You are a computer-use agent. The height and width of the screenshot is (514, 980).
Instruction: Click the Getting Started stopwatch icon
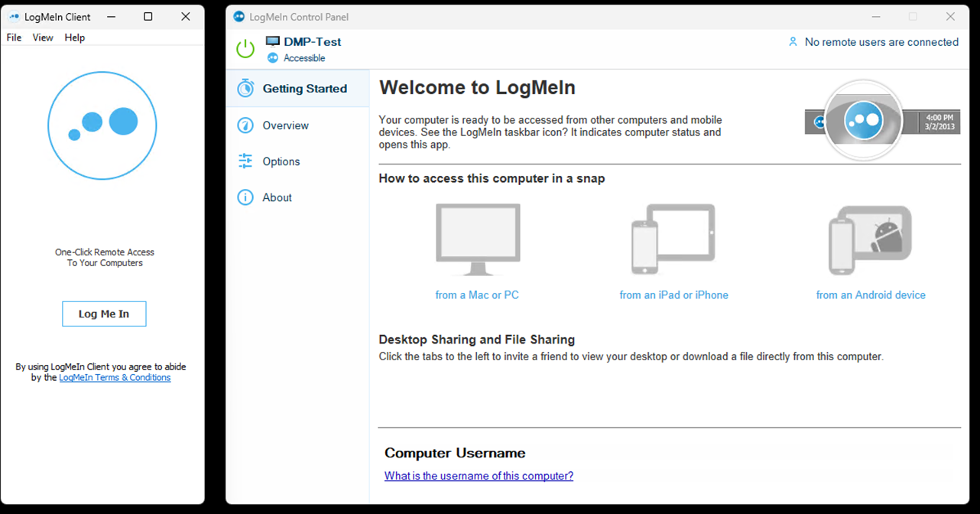[245, 88]
